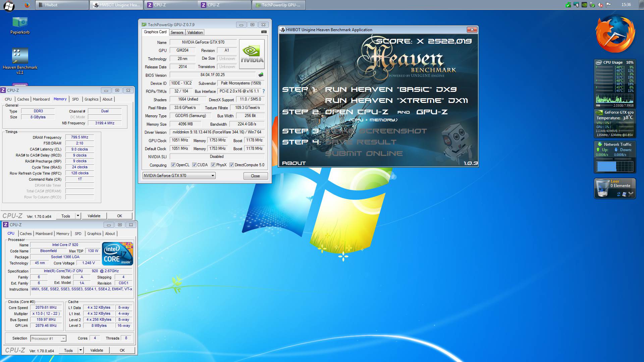This screenshot has height=362, width=644.
Task: Click Submit Online in HWBOT Heaven
Action: pyautogui.click(x=364, y=154)
